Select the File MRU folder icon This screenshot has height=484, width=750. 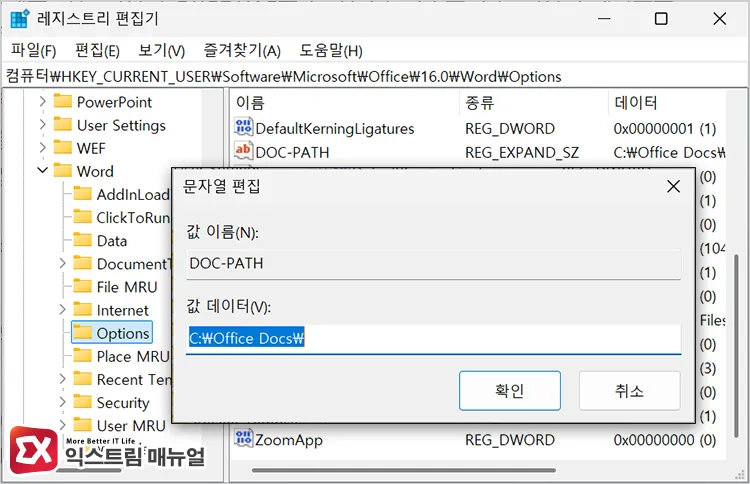[x=82, y=286]
